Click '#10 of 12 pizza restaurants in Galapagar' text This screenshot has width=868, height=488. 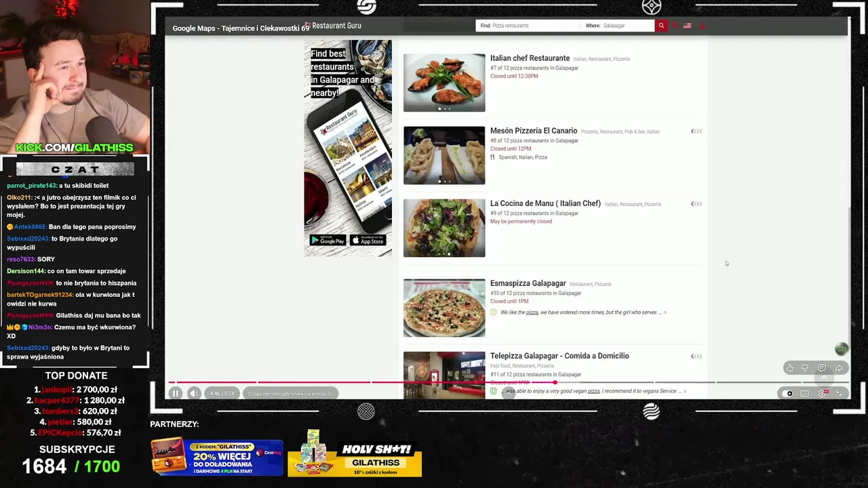pos(536,293)
